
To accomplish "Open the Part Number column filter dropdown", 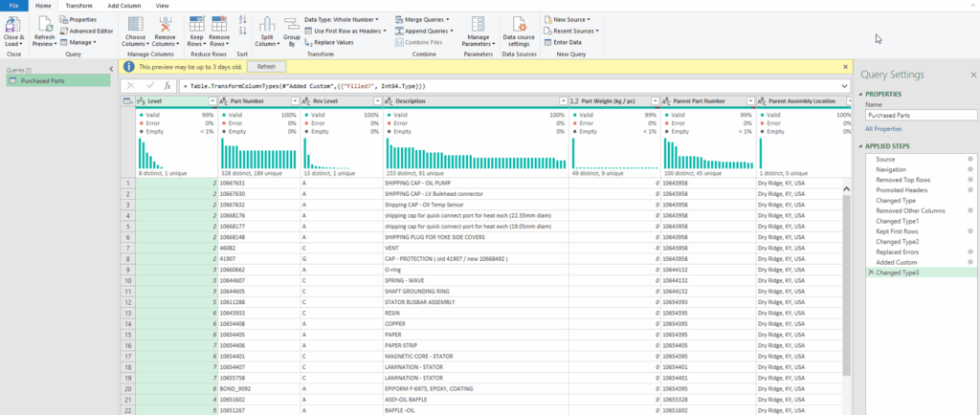I will (294, 101).
